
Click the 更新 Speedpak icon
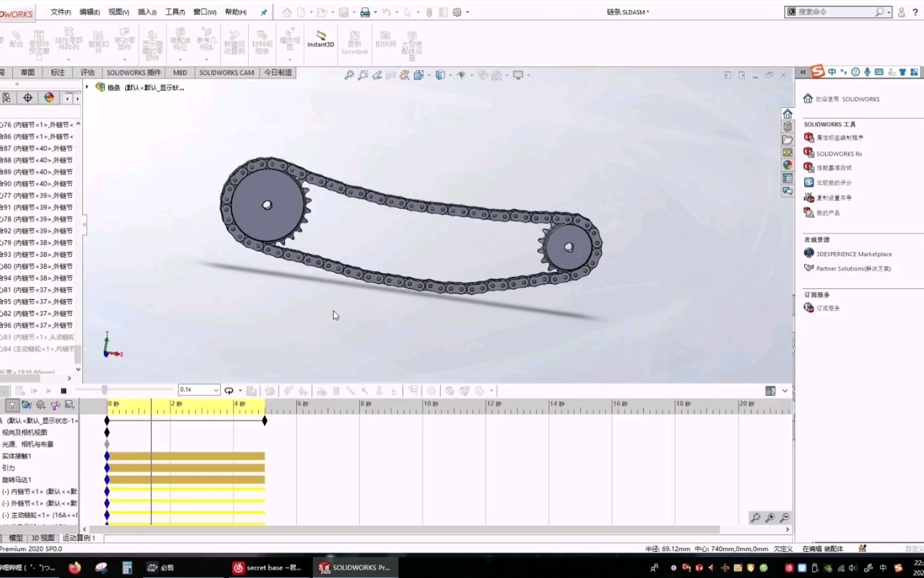355,43
